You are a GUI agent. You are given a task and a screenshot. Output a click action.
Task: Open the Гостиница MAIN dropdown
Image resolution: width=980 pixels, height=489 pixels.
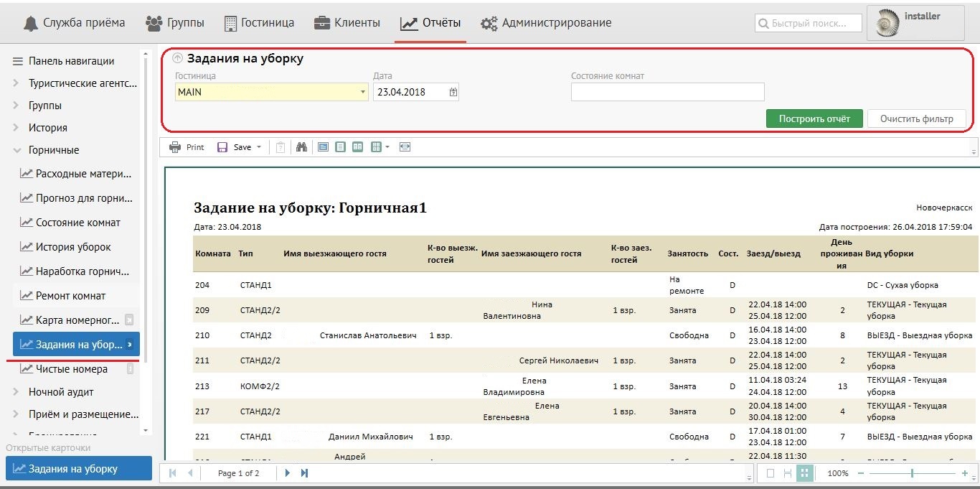(x=363, y=92)
